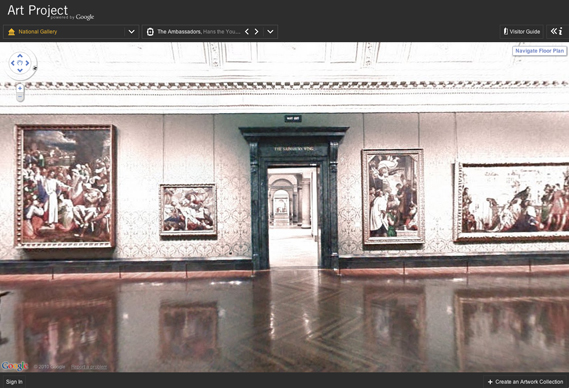Screen dimensions: 569x388
Task: Go to previous artwork arrow
Action: click(247, 32)
